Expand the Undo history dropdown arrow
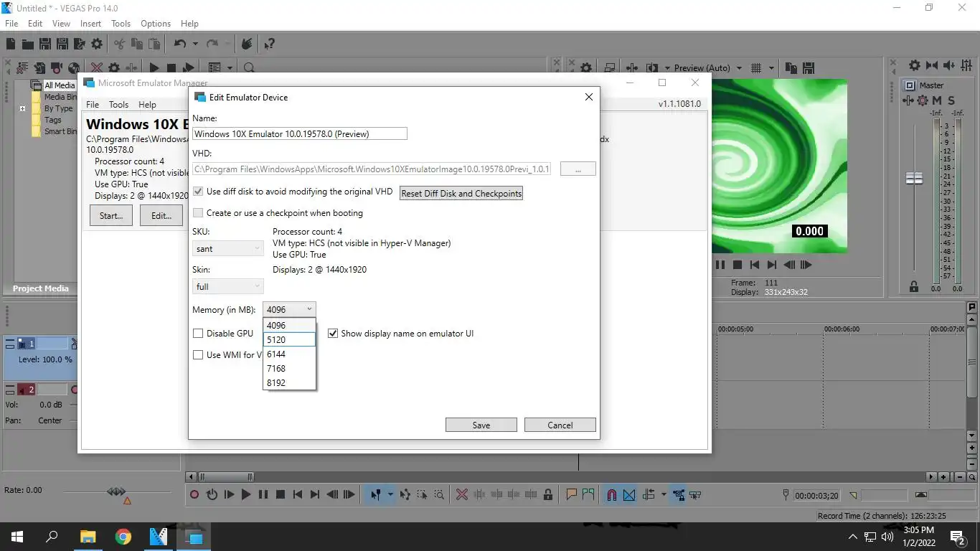Image resolution: width=980 pixels, height=551 pixels. [195, 44]
